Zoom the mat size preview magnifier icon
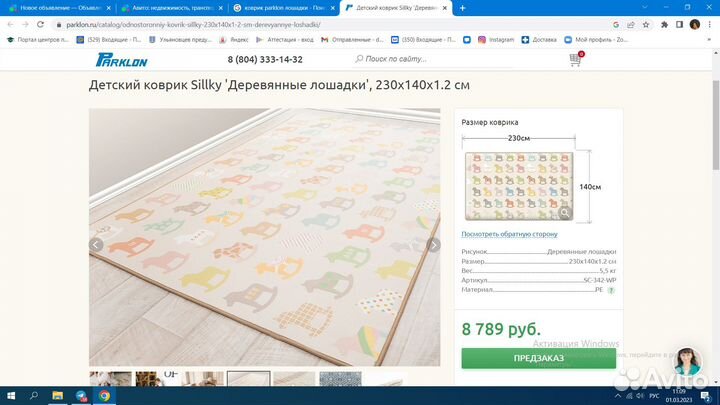Viewport: 720px width, 405px height. click(565, 213)
